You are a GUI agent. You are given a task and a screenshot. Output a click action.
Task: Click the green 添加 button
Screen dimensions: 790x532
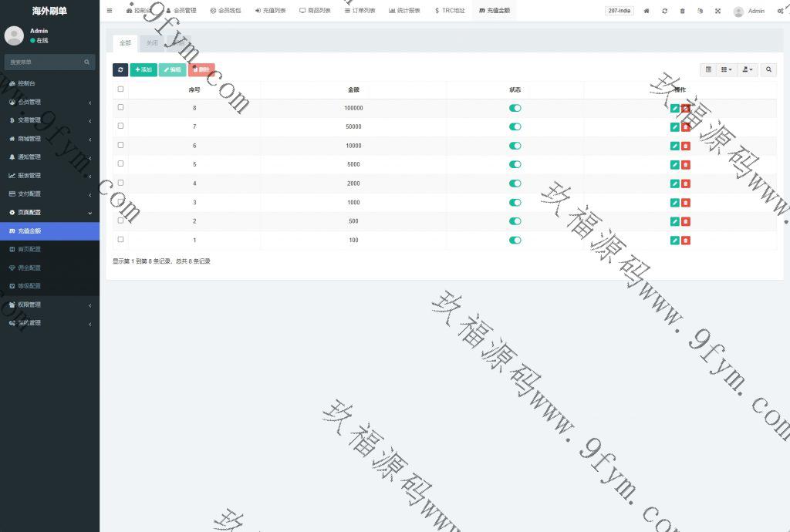click(x=143, y=69)
